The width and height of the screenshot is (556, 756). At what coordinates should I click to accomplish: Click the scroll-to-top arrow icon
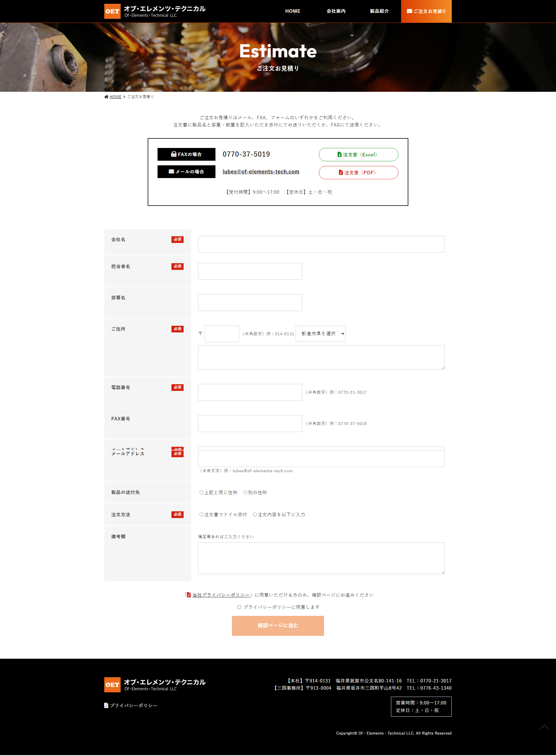544,727
